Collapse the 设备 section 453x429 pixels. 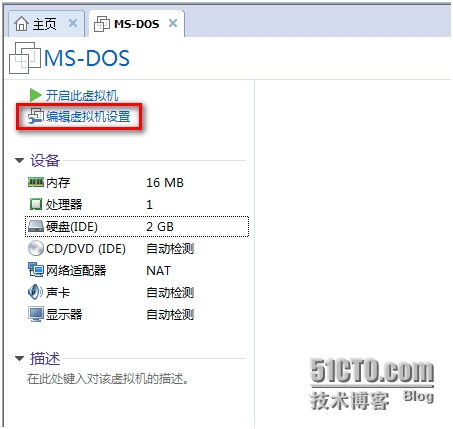[x=20, y=161]
